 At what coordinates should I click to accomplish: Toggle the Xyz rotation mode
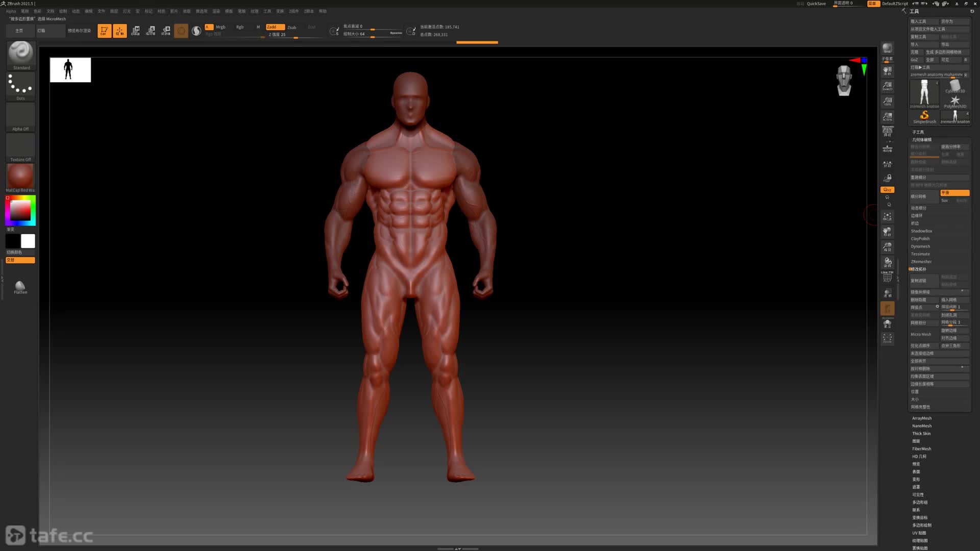pos(888,190)
